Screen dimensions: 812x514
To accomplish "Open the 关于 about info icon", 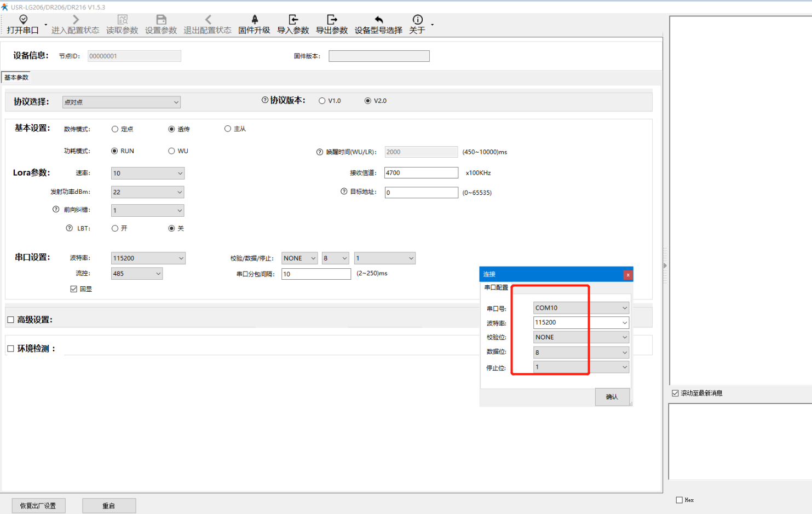I will [417, 20].
